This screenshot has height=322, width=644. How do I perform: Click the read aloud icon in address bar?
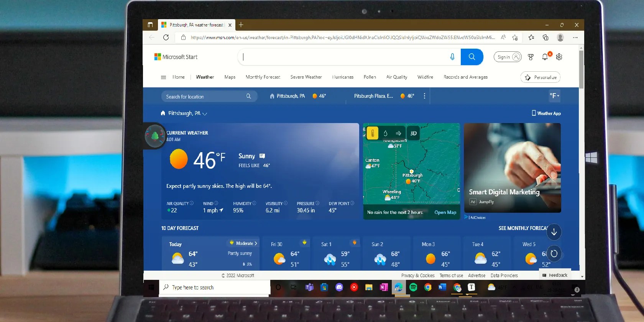coord(503,37)
